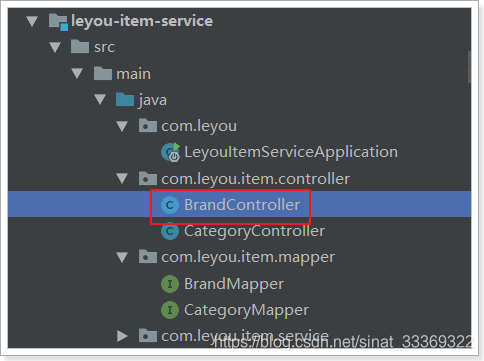Click the blue java source folder icon

click(125, 99)
